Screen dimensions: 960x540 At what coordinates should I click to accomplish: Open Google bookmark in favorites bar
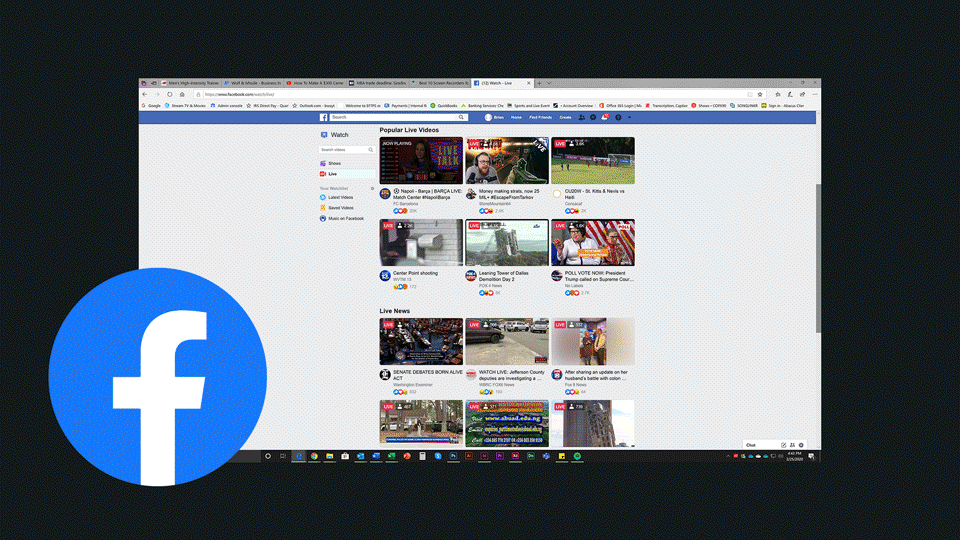point(151,106)
